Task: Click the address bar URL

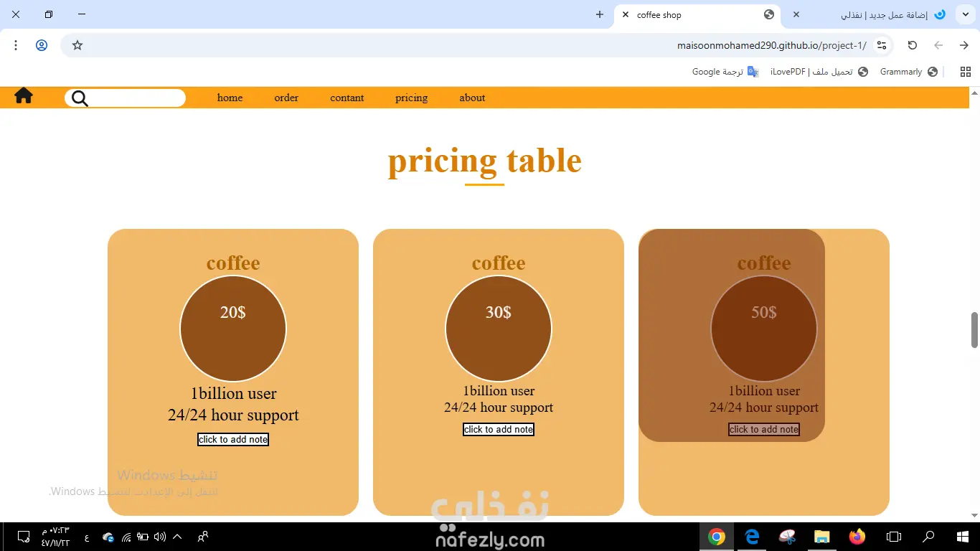Action: click(771, 45)
